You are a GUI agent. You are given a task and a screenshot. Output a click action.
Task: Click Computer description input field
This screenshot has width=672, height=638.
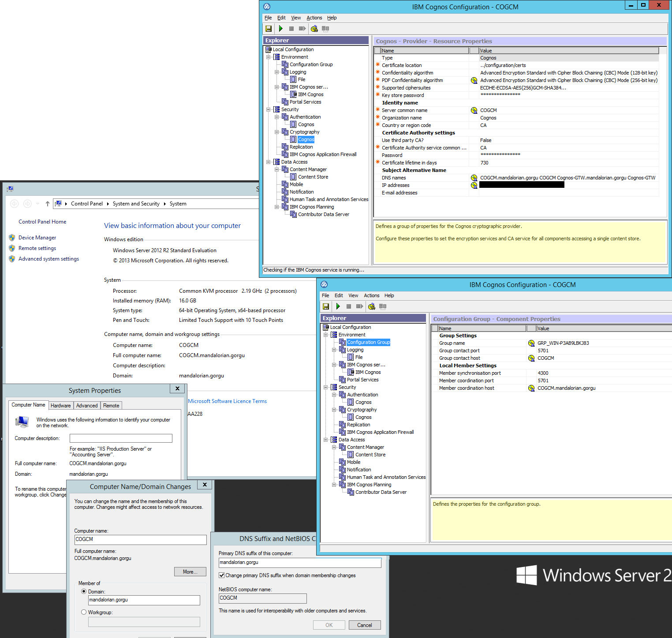[x=121, y=438]
